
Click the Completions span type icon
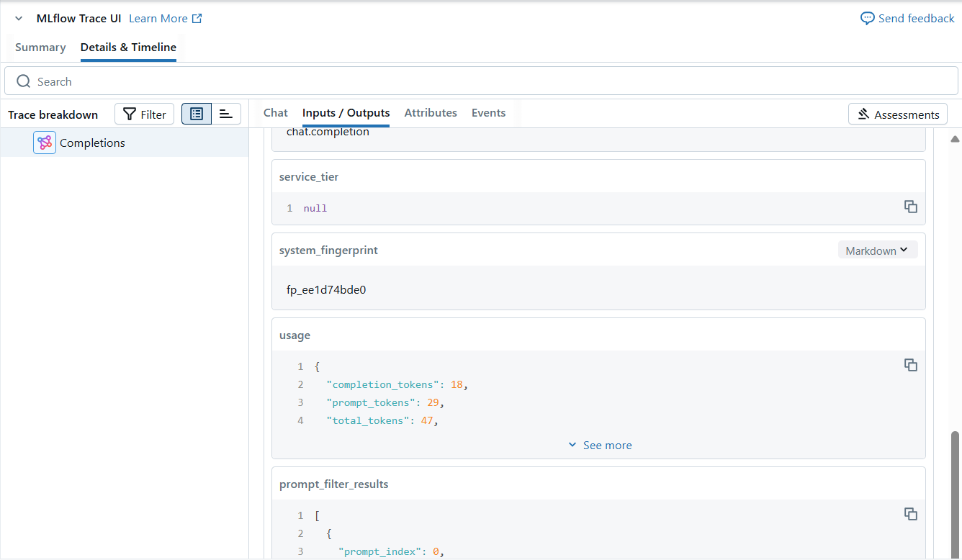(x=45, y=143)
